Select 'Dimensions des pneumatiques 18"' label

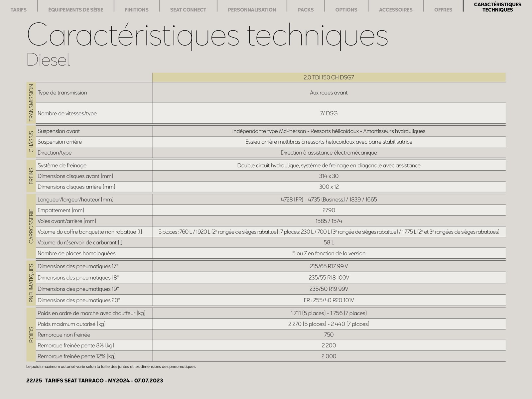[78, 278]
